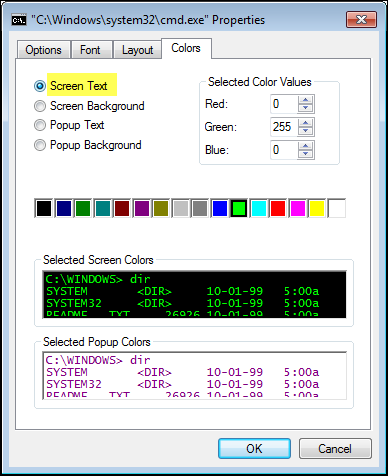Pick the dark green swatch
Screen dimensions: 388x476
[83, 208]
